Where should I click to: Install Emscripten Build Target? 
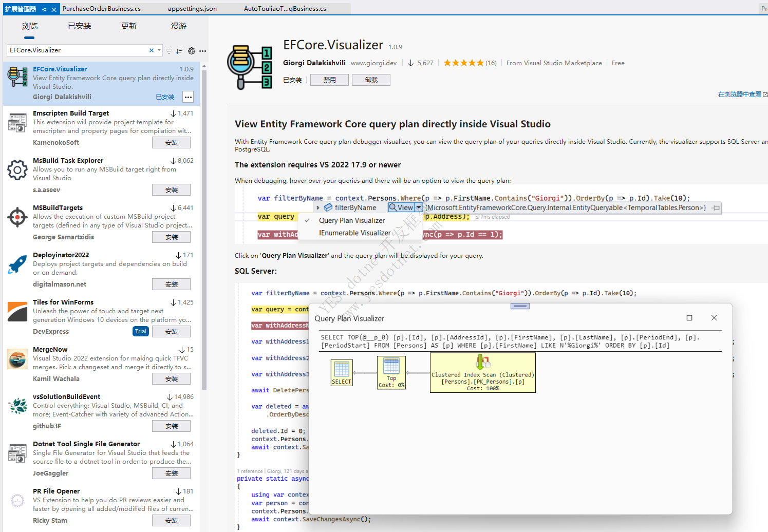click(x=171, y=143)
